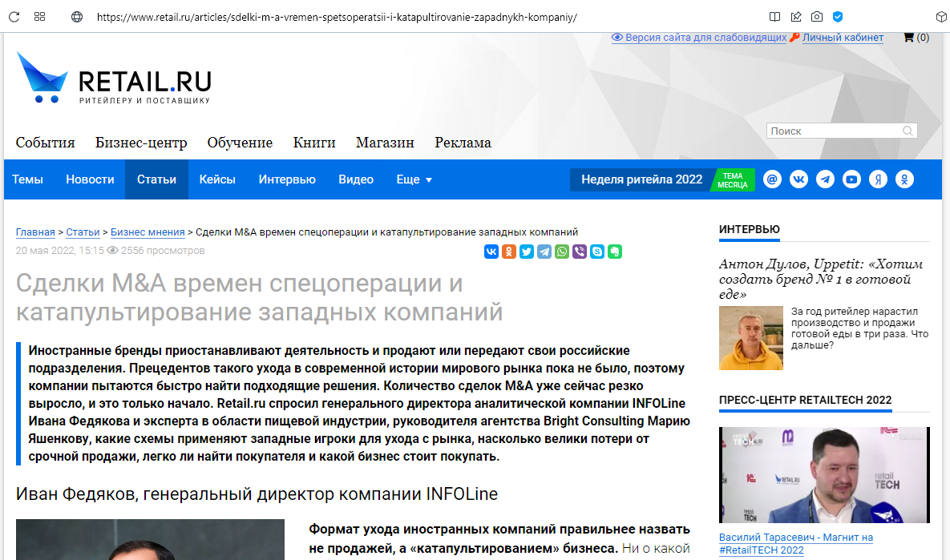This screenshot has height=560, width=950.
Task: Share article via WhatsApp icon
Action: coord(562,252)
